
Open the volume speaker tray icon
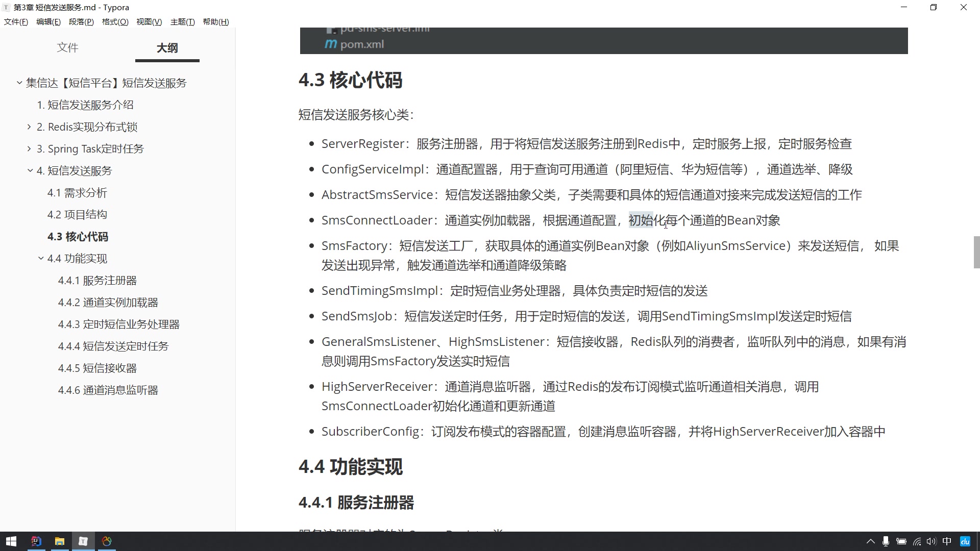[x=932, y=541]
